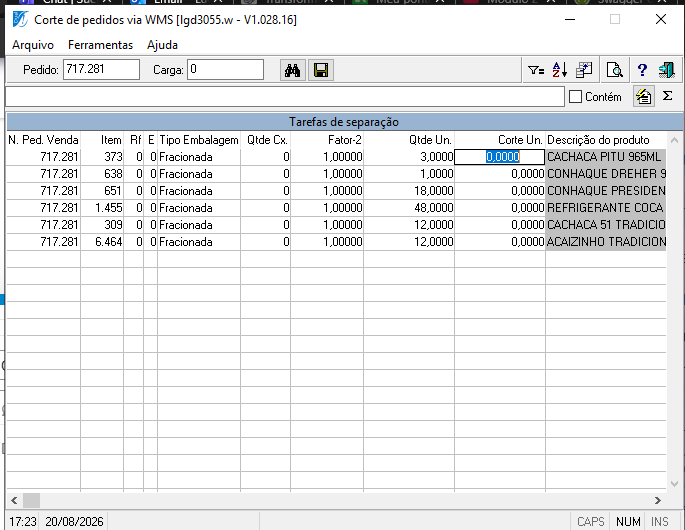Click the application logo in title bar
This screenshot has width=685, height=530.
[x=20, y=19]
